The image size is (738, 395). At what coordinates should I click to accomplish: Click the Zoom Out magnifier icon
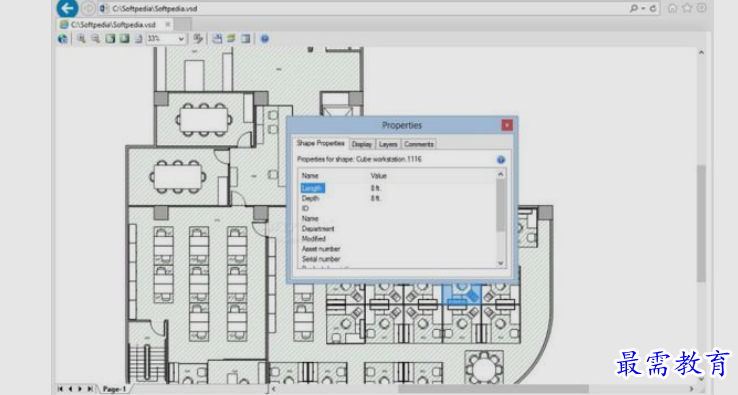96,39
